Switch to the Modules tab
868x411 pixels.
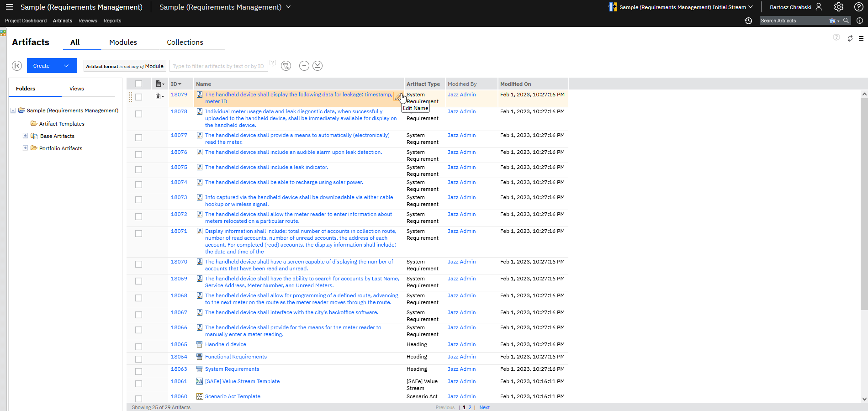tap(123, 42)
